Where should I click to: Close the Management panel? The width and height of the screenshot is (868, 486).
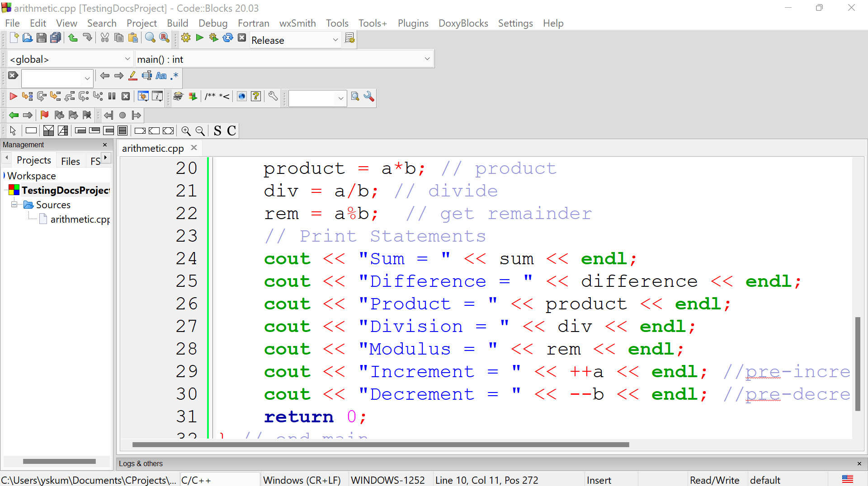pos(104,145)
